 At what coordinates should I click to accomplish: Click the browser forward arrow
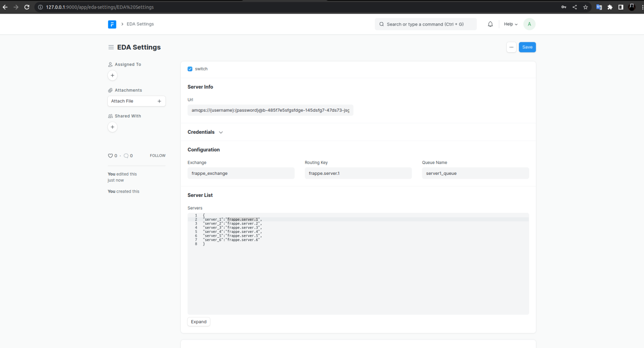(x=16, y=7)
